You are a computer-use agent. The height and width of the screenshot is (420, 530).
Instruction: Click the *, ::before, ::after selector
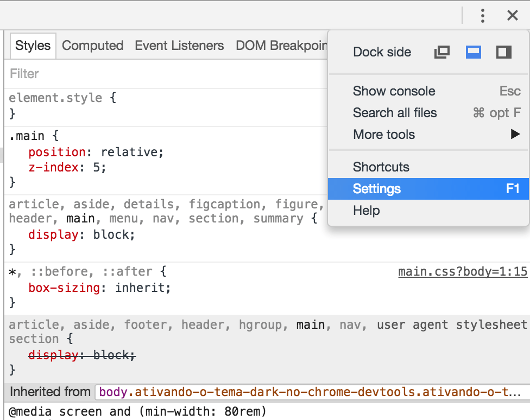80,271
